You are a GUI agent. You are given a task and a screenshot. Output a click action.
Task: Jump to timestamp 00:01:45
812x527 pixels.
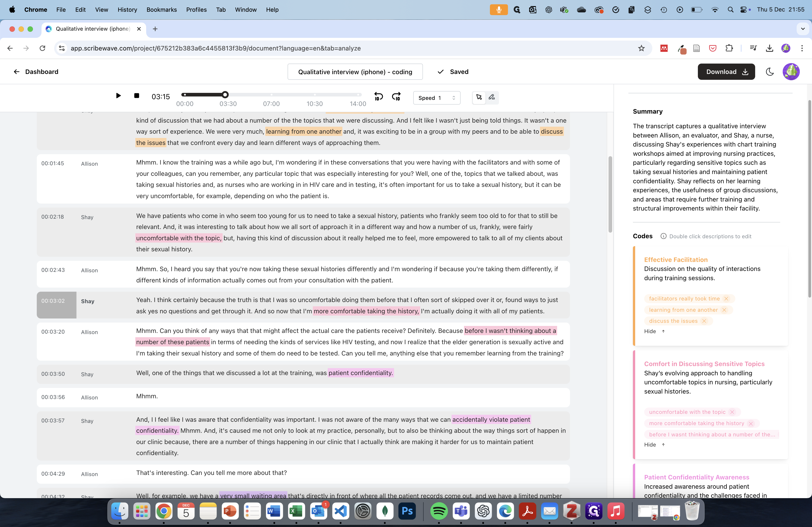tap(53, 163)
